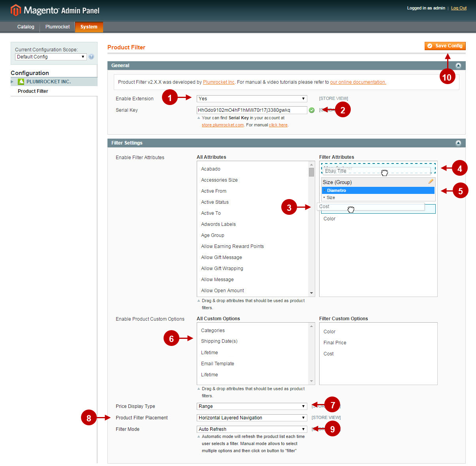The height and width of the screenshot is (466, 476).
Task: Select the Categories custom option
Action: [x=213, y=331]
